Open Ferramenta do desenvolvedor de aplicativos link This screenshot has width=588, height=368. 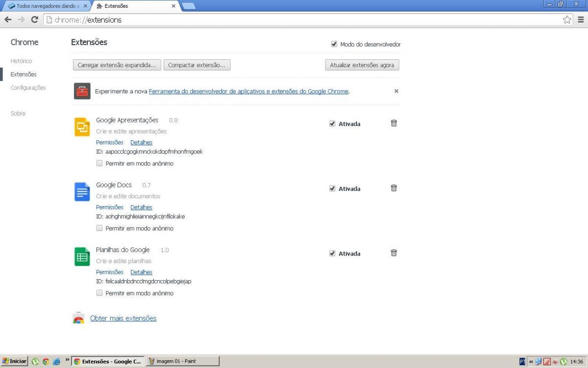248,91
